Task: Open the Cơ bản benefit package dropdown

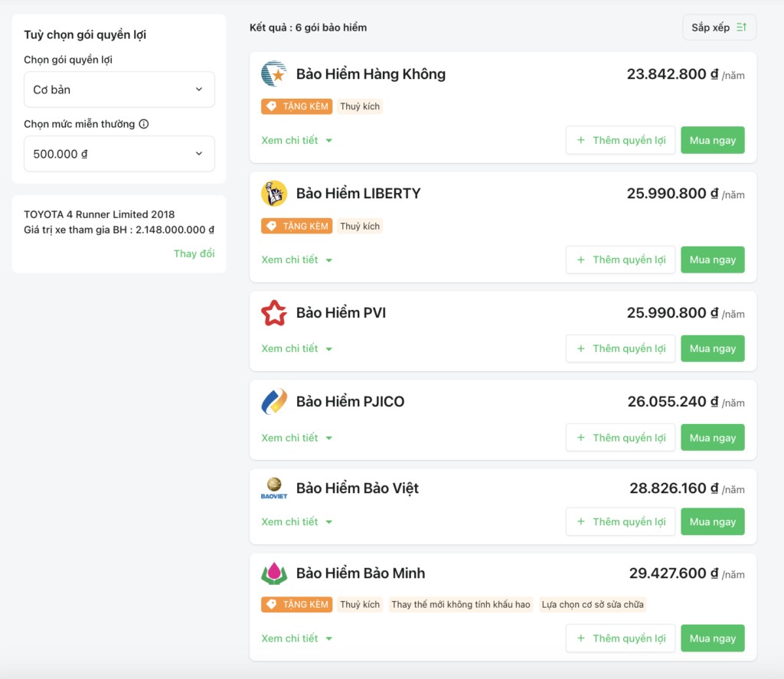Action: tap(119, 90)
